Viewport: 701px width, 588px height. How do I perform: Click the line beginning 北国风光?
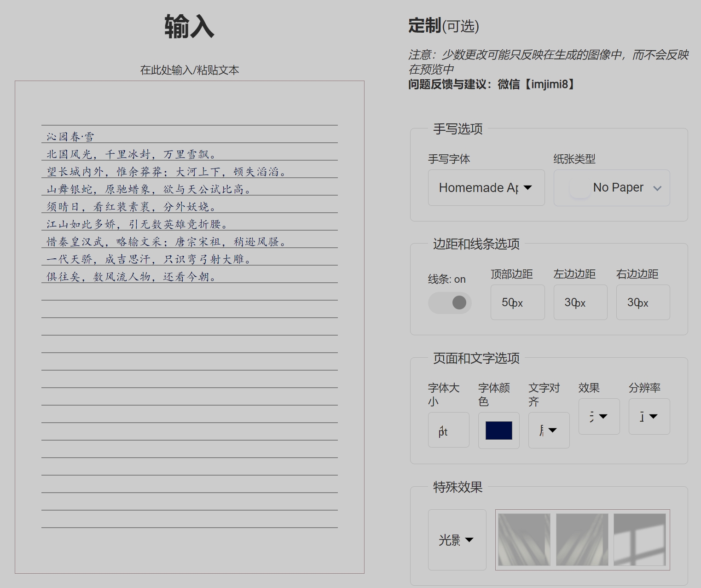[x=131, y=154]
